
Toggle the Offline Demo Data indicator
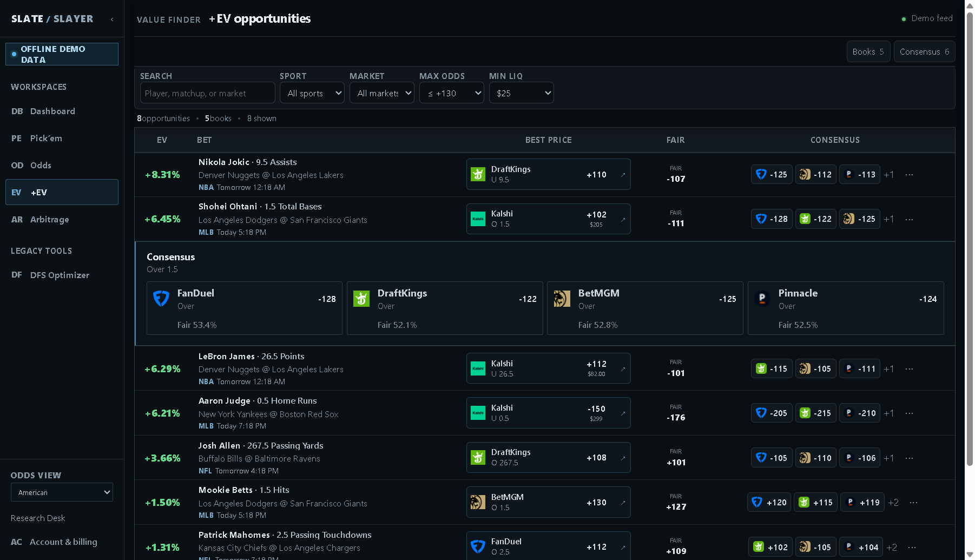click(x=62, y=54)
